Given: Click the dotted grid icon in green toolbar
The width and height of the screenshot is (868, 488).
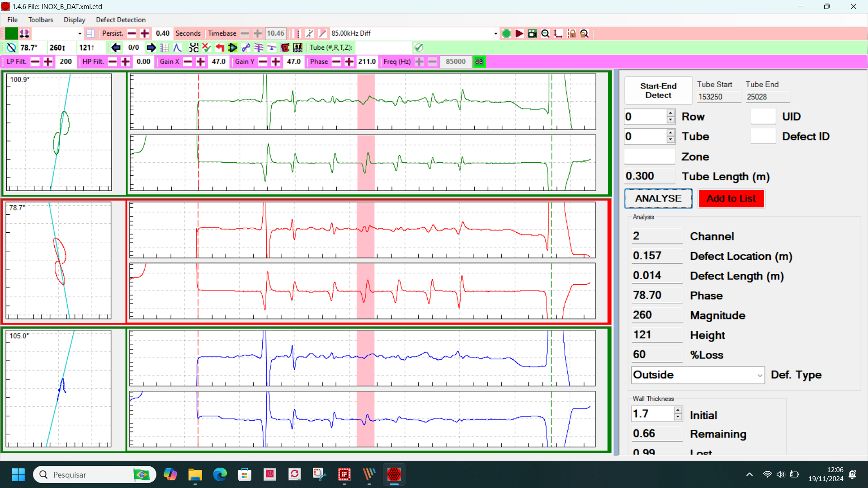Looking at the screenshot, I should [165, 47].
